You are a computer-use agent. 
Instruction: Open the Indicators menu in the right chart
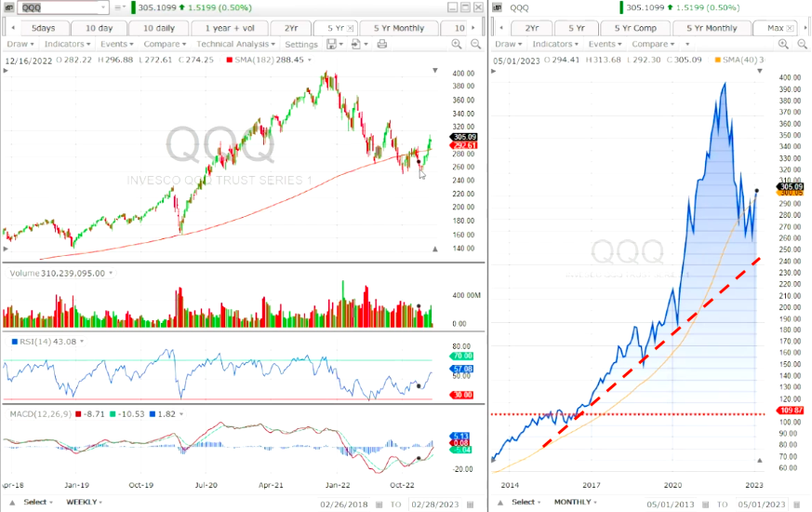[x=555, y=44]
